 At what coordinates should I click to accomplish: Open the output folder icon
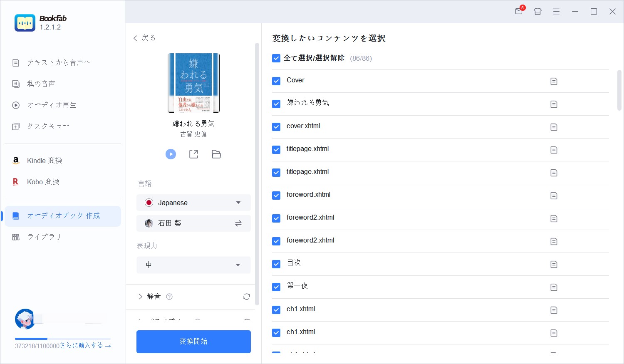[216, 154]
